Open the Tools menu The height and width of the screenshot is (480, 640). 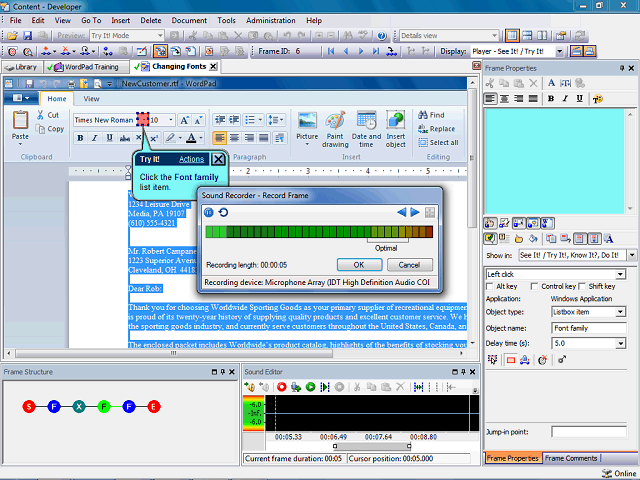pos(226,20)
